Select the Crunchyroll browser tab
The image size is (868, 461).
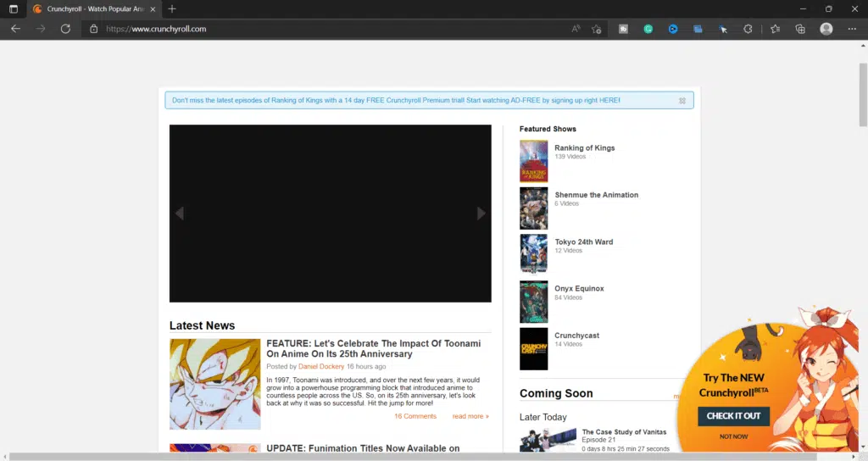pyautogui.click(x=93, y=8)
